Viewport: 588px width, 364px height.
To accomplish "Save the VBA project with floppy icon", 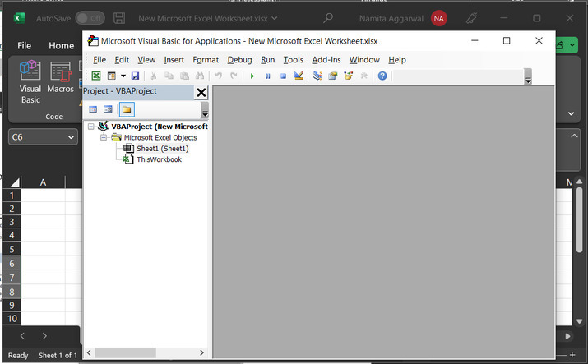I will [135, 76].
